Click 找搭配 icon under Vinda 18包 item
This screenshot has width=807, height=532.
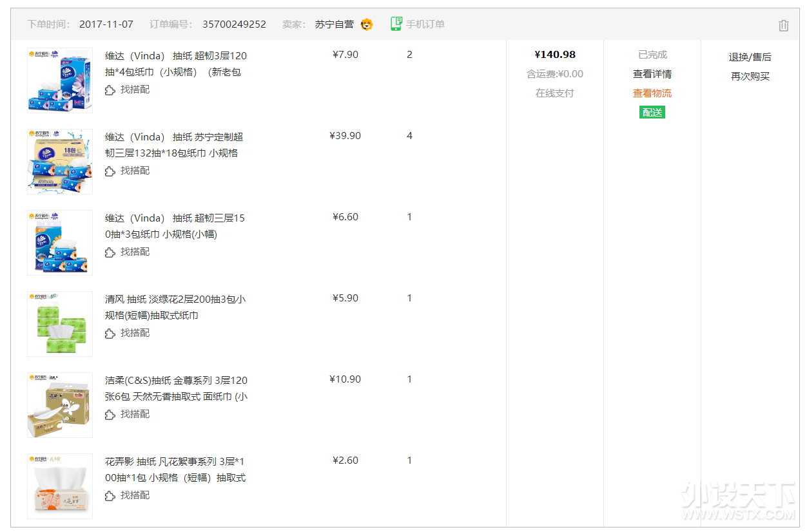click(x=110, y=171)
